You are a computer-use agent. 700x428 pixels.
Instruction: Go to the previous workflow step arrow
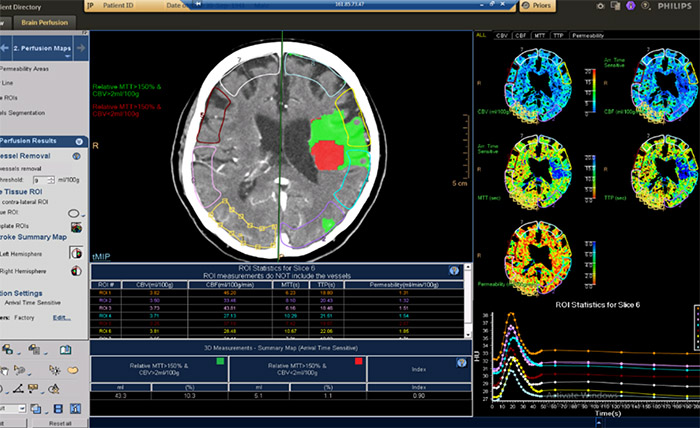click(5, 48)
